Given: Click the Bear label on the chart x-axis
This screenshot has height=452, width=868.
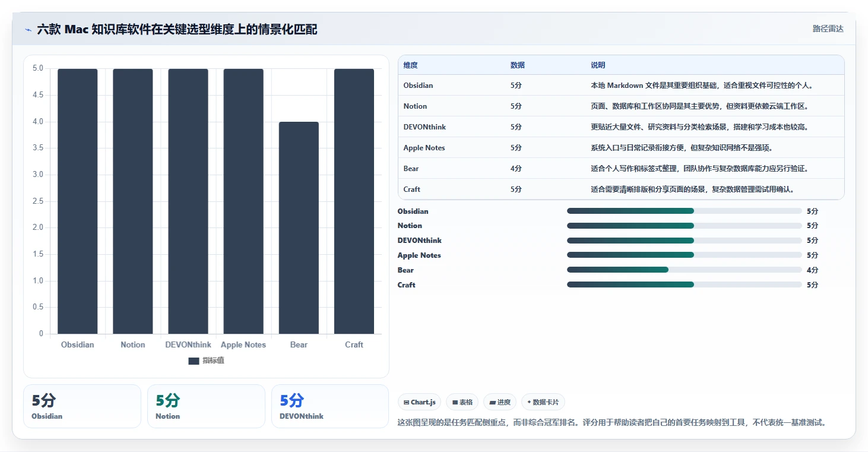Looking at the screenshot, I should click(299, 344).
